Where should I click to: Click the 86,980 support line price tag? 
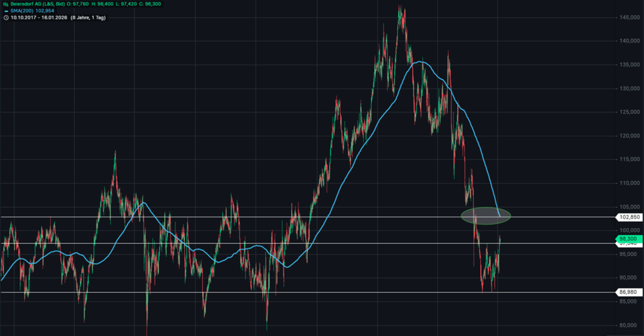[629, 292]
